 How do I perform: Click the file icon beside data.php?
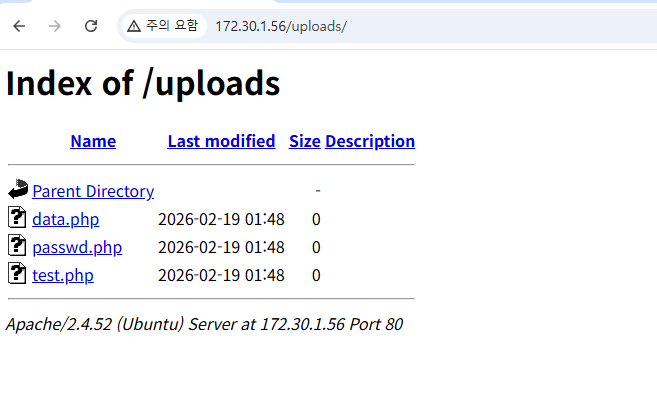click(17, 218)
